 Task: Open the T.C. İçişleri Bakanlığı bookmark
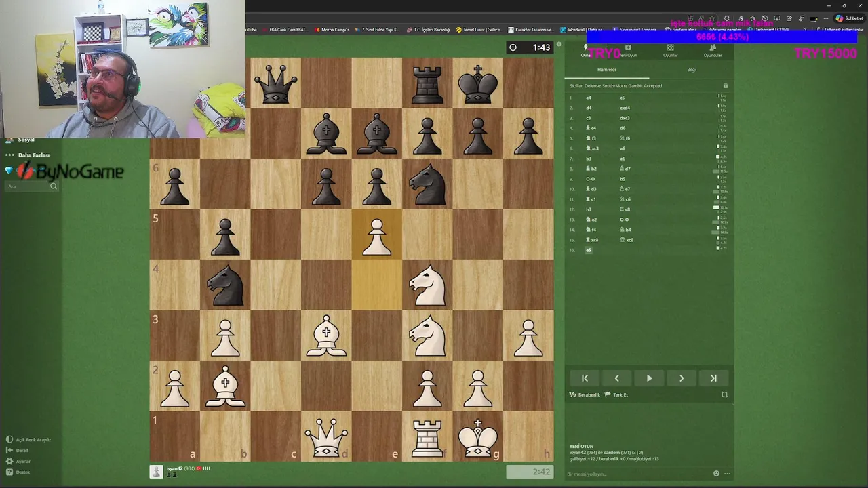tap(429, 30)
